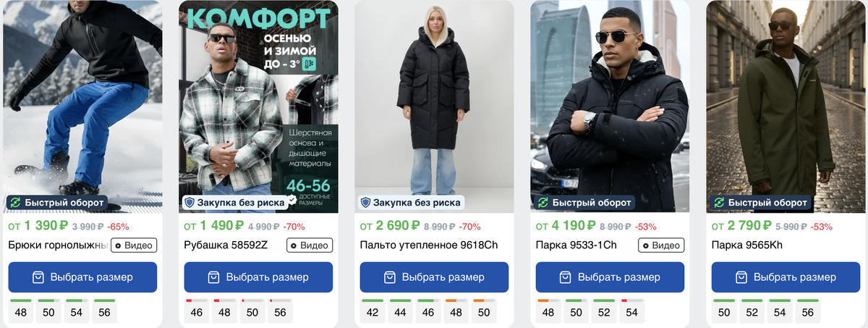Click the Быстрый оборот icon on Парка 9533-1Ch
868x328 pixels.
[x=542, y=203]
